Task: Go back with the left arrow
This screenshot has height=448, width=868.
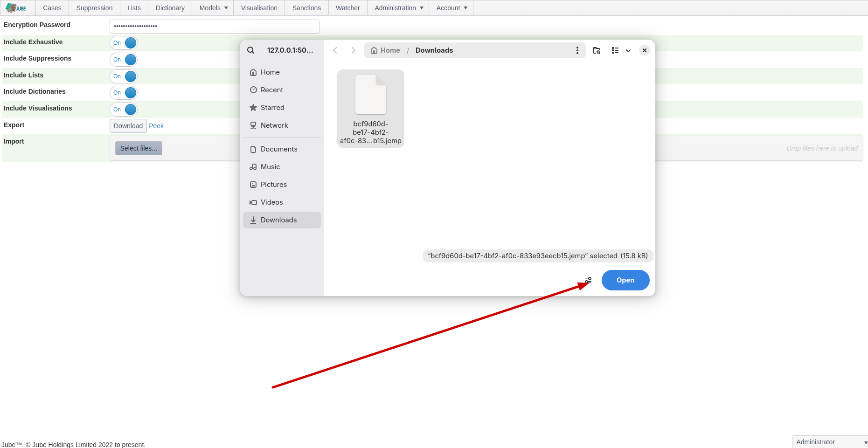Action: [x=335, y=50]
